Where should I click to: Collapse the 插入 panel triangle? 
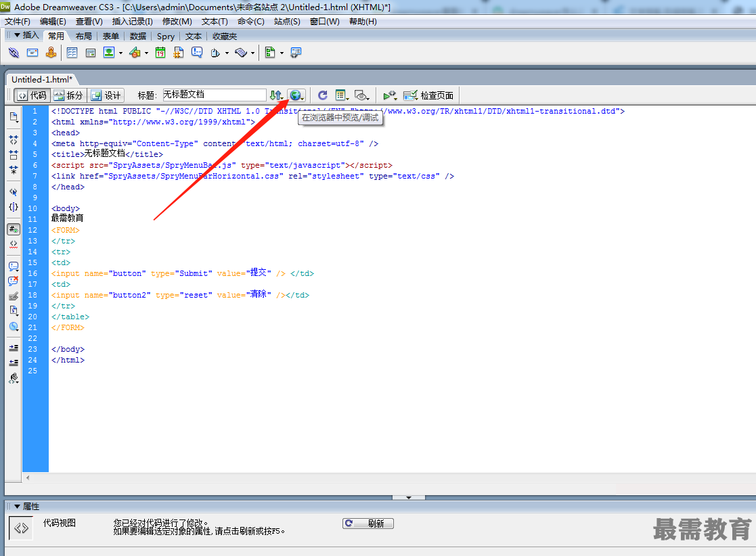(17, 35)
